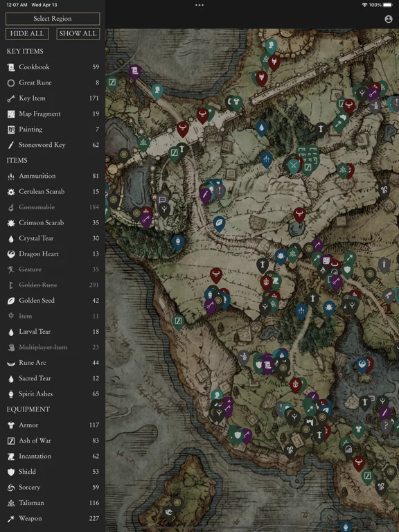Click the HIDE ALL button
Viewport: 399px width, 532px height.
tap(27, 33)
